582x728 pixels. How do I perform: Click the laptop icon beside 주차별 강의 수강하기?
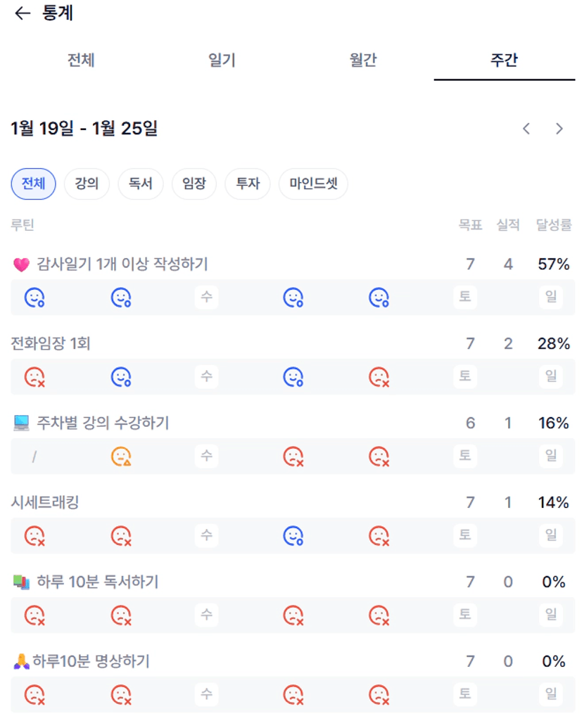click(21, 423)
